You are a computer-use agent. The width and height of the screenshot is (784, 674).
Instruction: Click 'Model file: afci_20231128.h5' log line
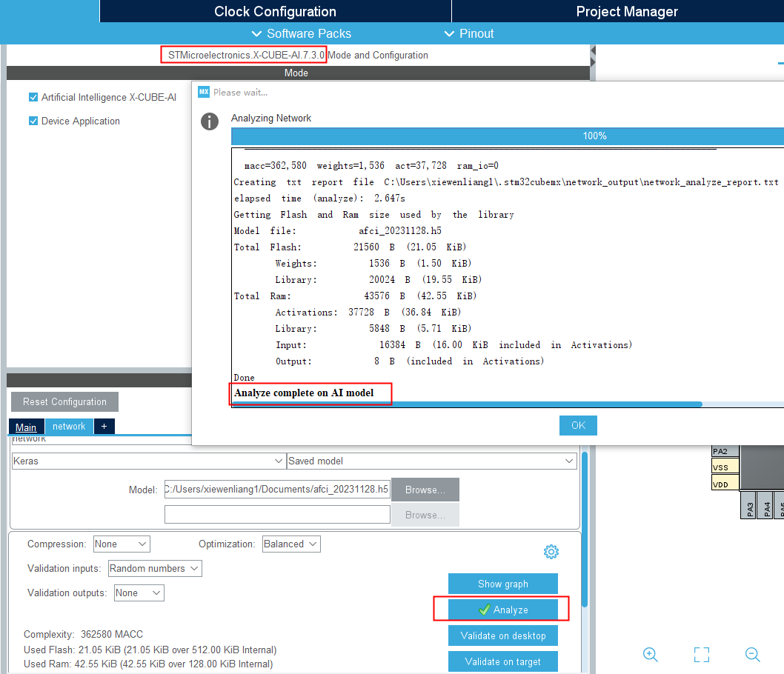click(x=337, y=231)
